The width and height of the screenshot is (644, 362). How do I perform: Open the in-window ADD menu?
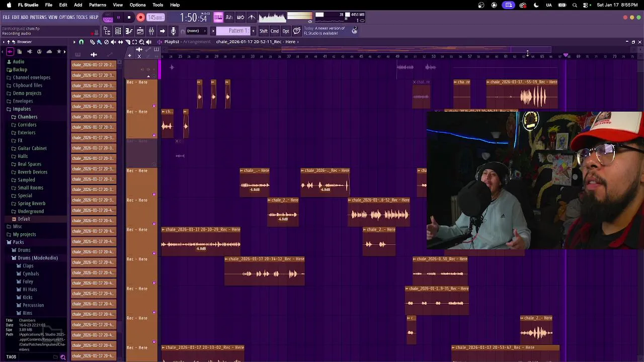(x=24, y=18)
